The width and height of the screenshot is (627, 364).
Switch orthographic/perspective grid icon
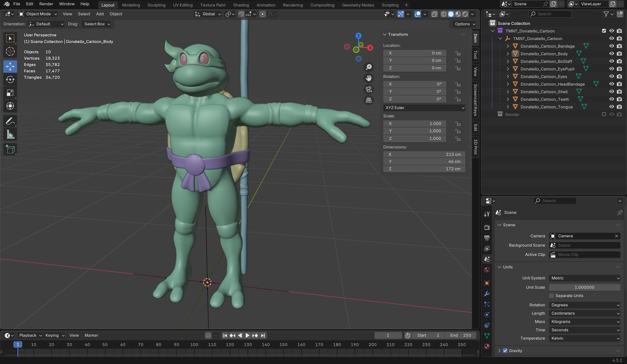[369, 100]
